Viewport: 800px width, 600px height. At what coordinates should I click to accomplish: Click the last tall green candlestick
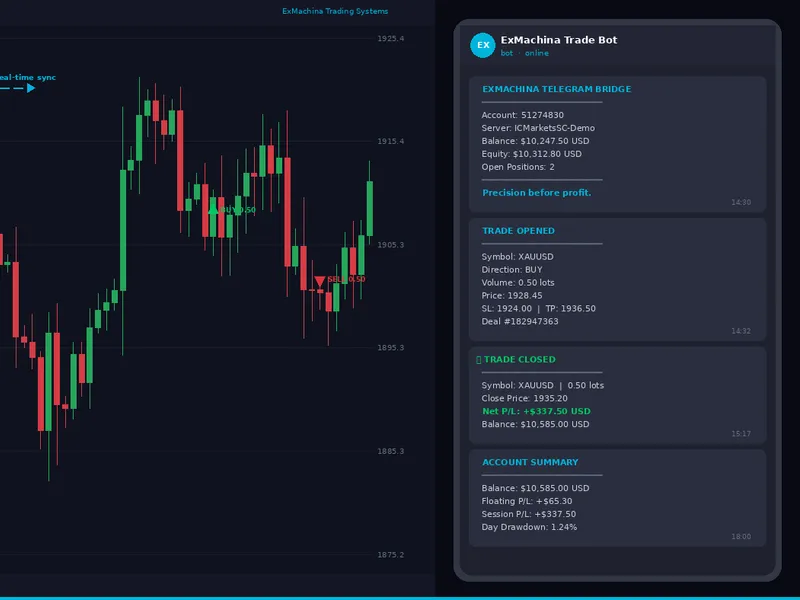coord(369,208)
